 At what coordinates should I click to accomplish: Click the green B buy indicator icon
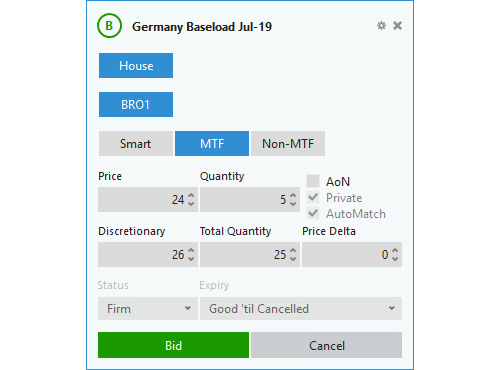point(109,26)
